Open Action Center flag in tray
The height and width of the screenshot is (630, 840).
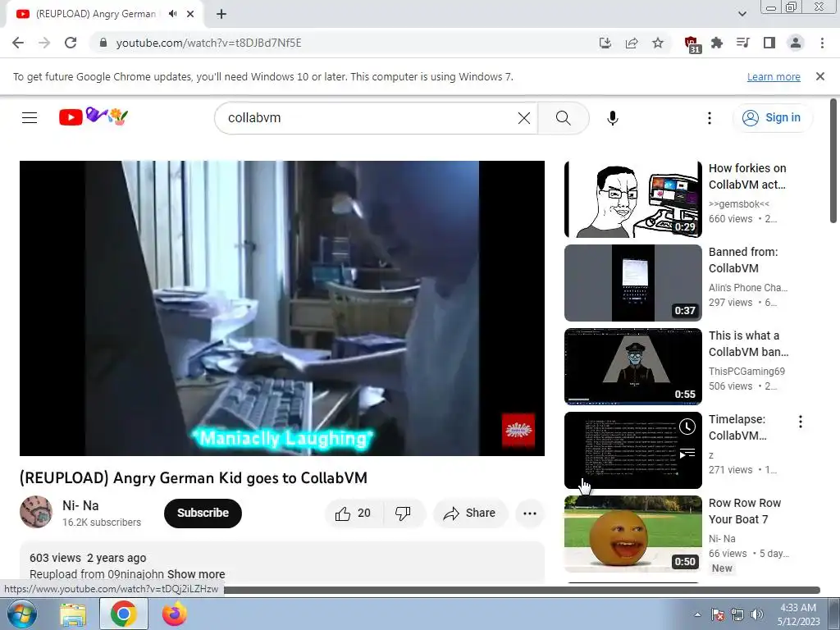pos(717,614)
